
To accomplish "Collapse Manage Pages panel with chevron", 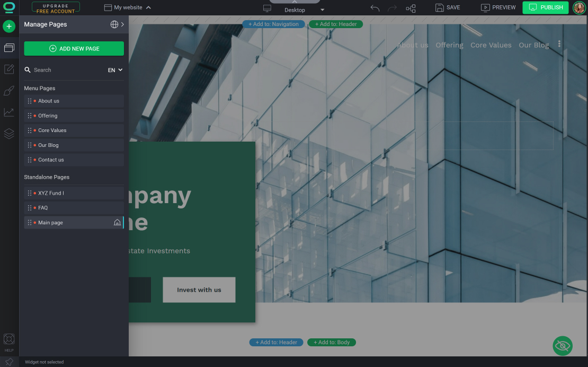I will (122, 24).
